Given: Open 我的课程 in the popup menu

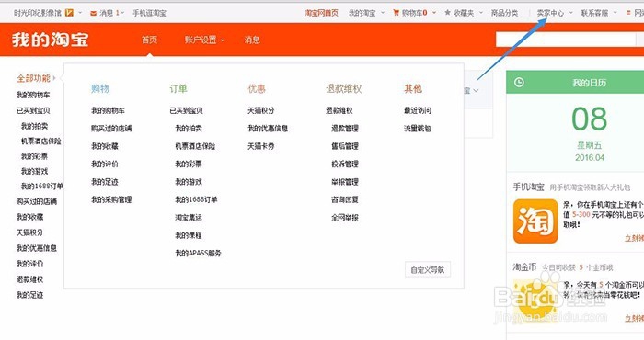Looking at the screenshot, I should click(189, 235).
